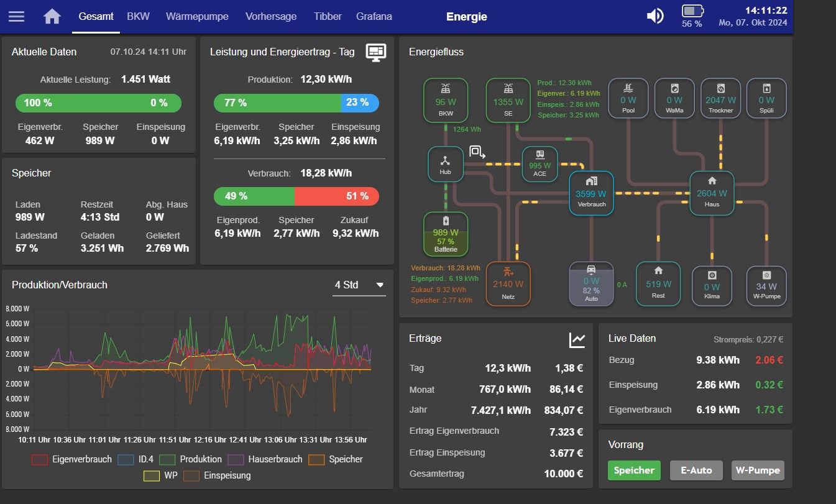Switch to the BKW tab
Screen dimensions: 836x504
138,17
